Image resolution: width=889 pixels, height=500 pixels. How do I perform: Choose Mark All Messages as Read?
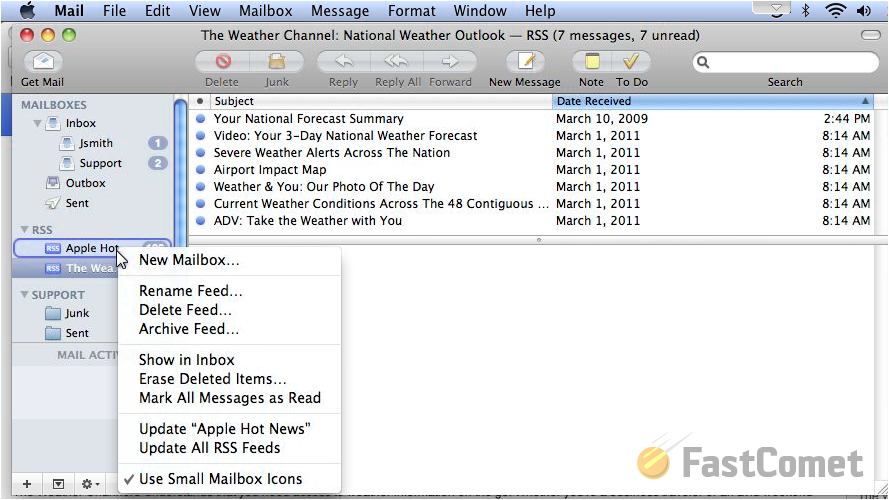(x=230, y=398)
